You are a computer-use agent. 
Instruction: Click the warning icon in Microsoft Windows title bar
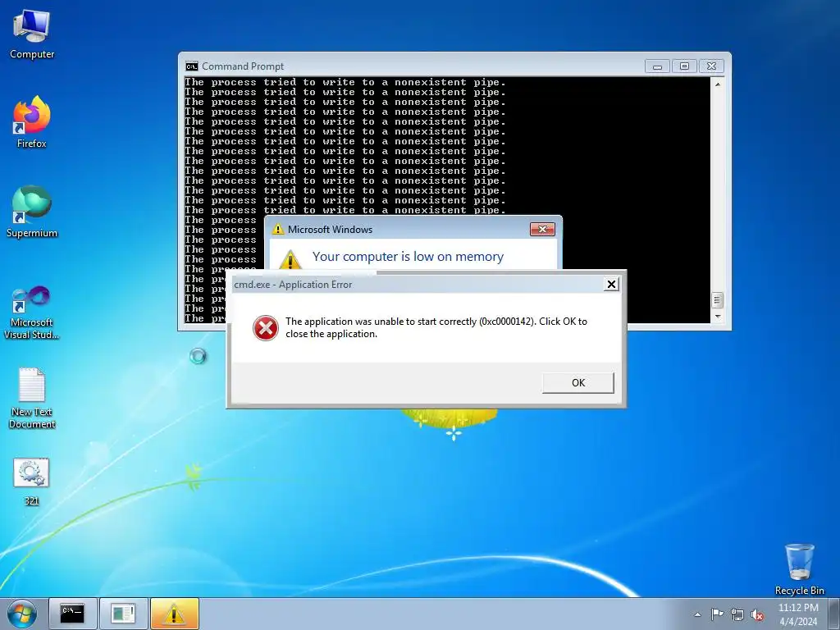(278, 230)
